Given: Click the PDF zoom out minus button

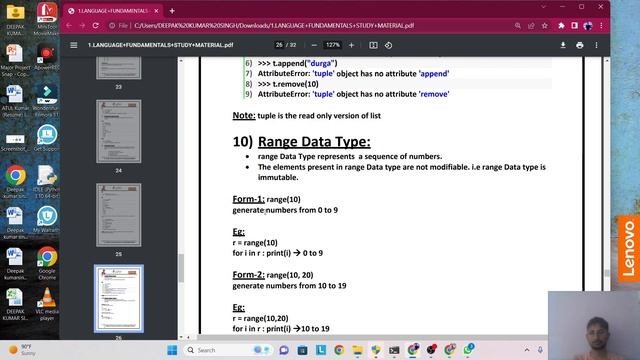Looking at the screenshot, I should 314,45.
